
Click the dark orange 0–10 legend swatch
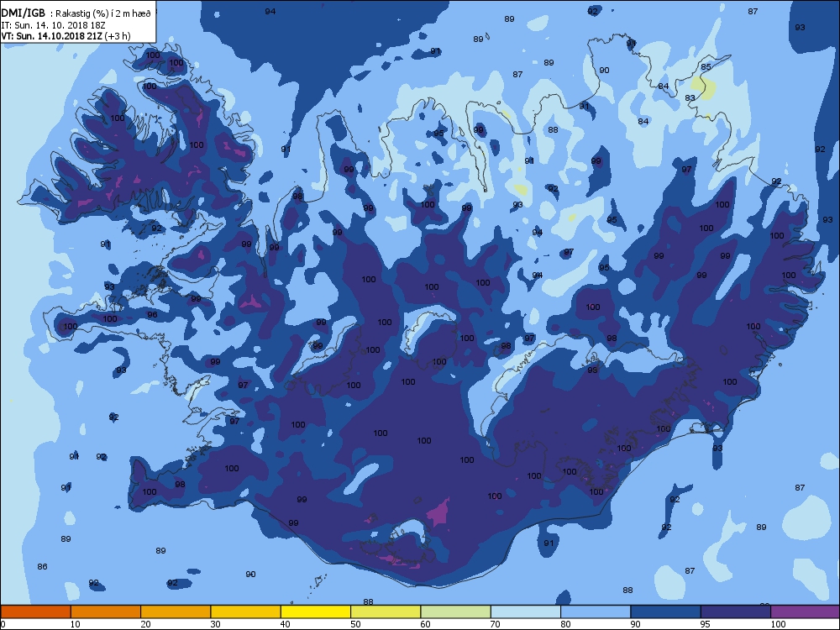point(35,612)
